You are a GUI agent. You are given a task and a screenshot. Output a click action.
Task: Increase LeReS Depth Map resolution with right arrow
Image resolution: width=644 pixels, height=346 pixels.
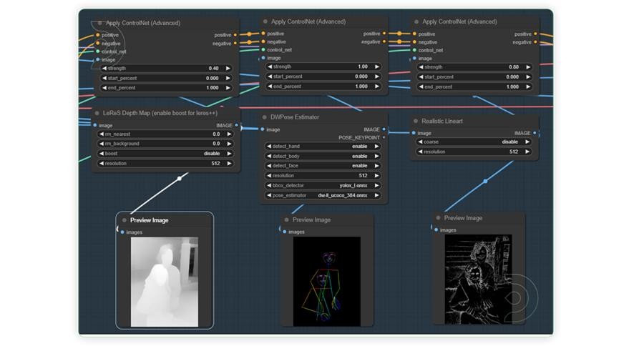click(x=229, y=164)
